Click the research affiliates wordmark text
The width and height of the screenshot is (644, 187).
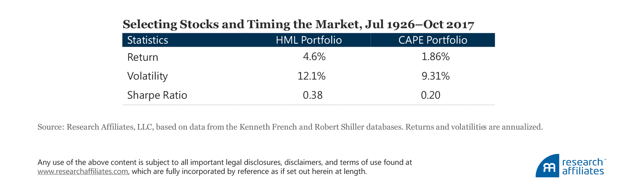(x=583, y=167)
